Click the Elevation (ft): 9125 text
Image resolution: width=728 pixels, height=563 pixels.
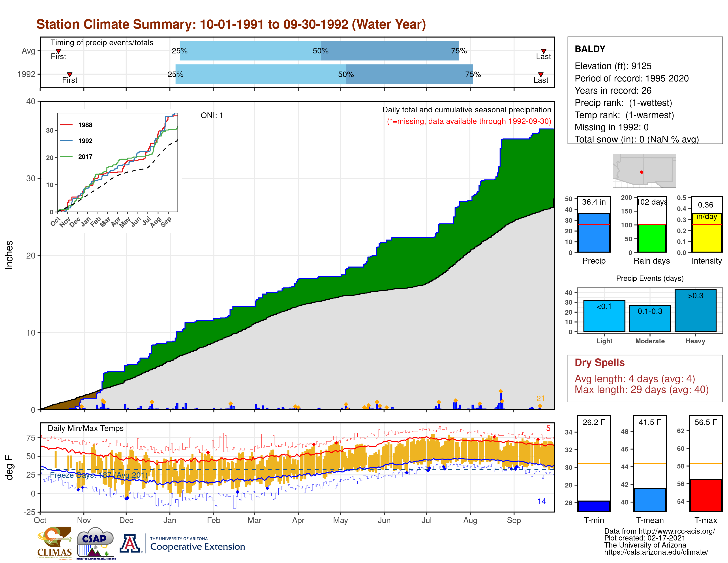[613, 66]
